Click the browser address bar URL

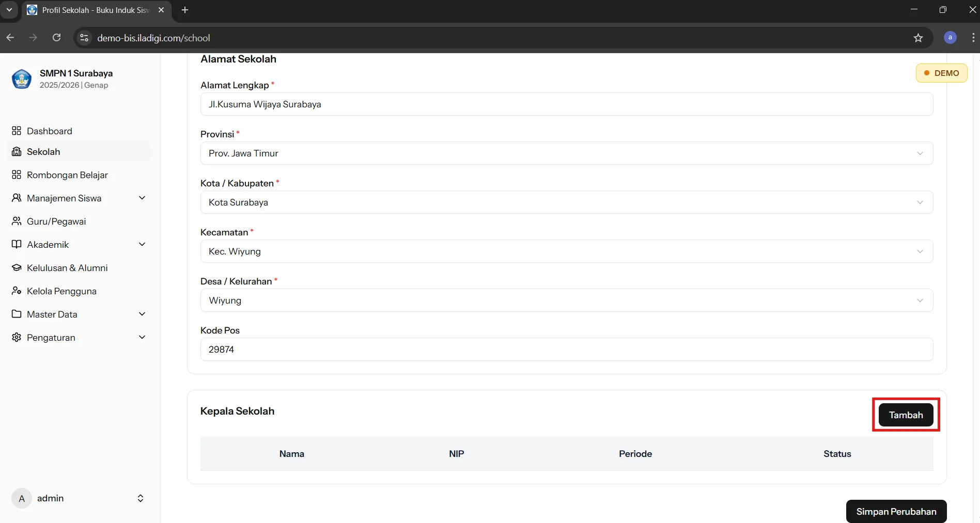tap(153, 38)
